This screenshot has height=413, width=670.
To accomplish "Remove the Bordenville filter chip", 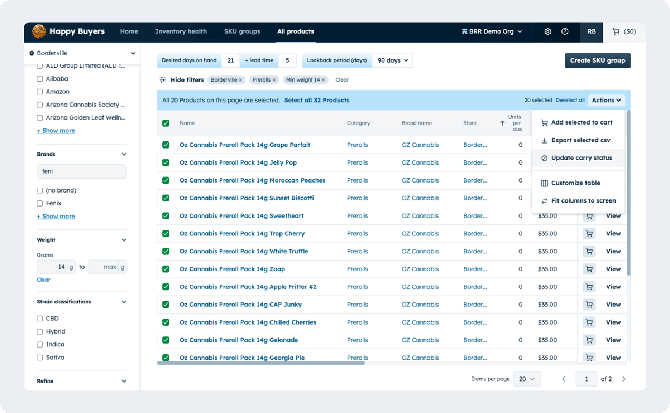I will 241,79.
